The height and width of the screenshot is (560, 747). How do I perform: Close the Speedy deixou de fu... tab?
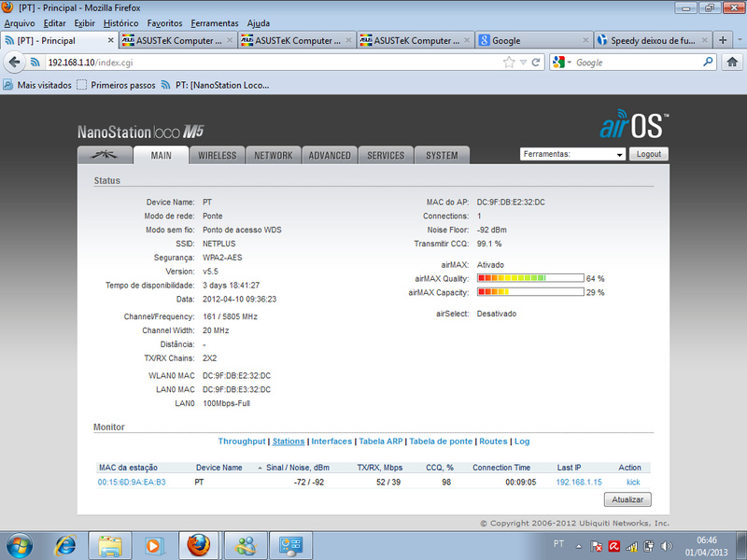[x=705, y=40]
